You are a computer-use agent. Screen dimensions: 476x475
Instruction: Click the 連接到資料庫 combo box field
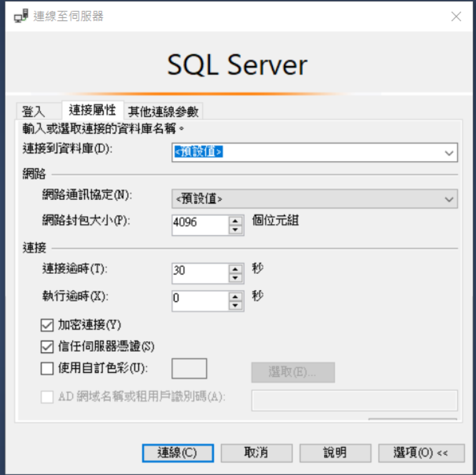pos(315,152)
